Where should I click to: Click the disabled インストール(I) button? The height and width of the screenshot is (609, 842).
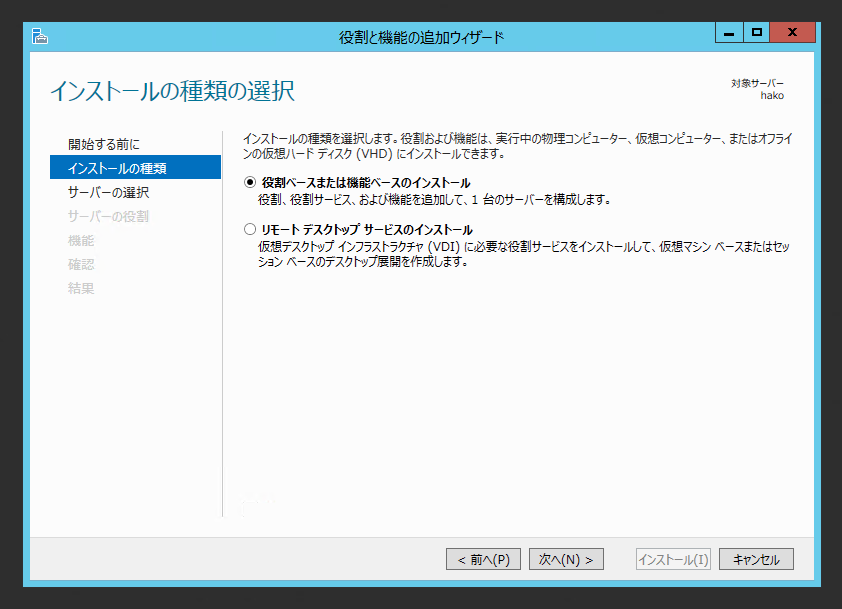coord(673,559)
